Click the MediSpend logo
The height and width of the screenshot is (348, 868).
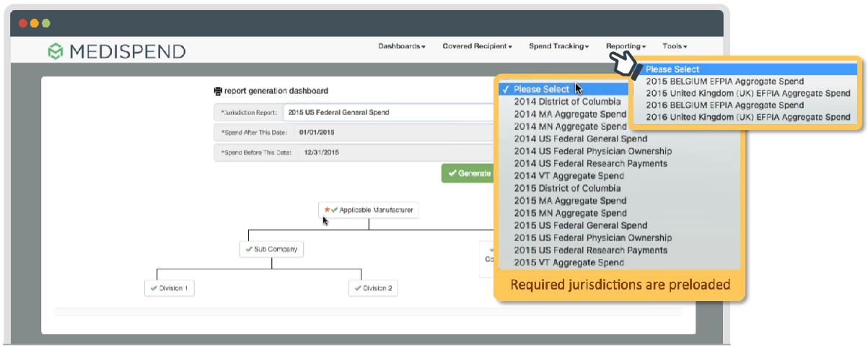pos(116,51)
